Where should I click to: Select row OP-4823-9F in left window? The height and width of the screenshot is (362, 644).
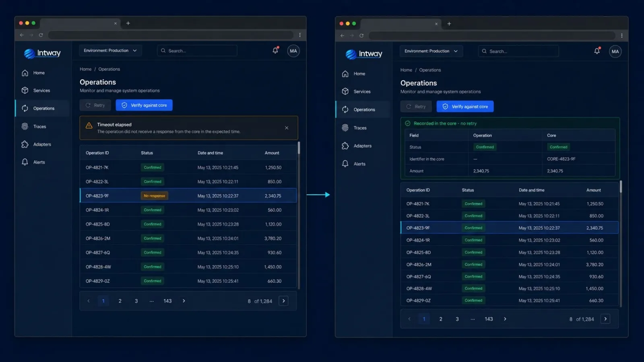point(188,196)
